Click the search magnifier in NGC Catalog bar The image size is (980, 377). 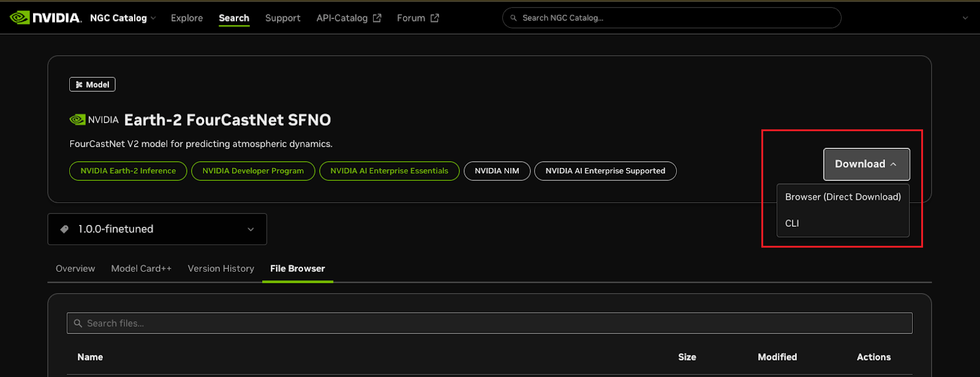coord(514,18)
